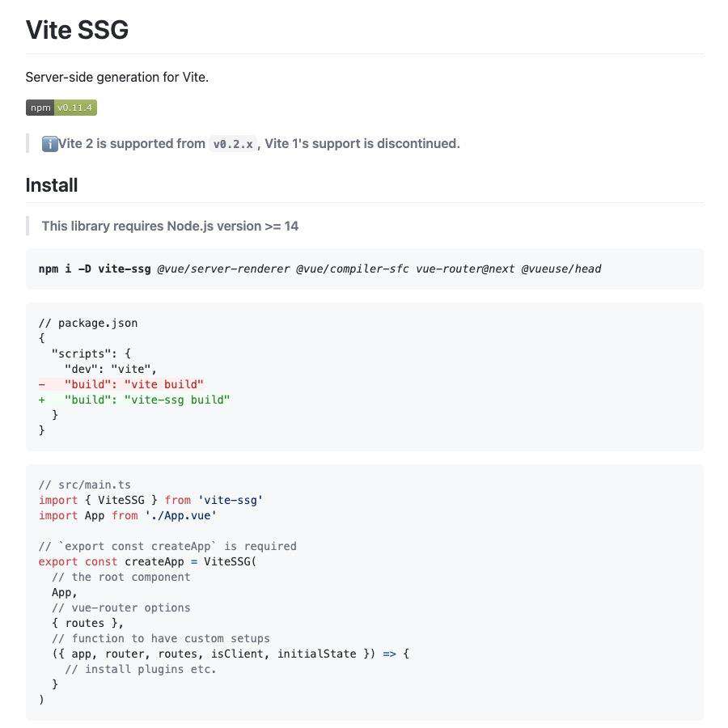Click the blue info emoji icon
This screenshot has height=728, width=728.
49,144
